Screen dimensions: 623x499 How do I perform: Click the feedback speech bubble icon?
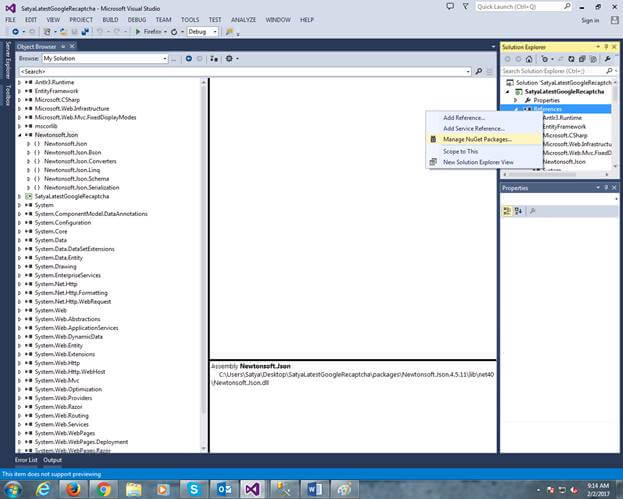coord(450,6)
